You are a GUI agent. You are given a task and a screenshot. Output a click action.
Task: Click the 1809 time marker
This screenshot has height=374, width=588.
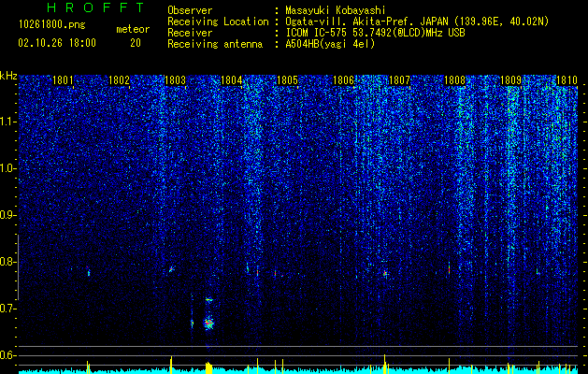pos(511,80)
